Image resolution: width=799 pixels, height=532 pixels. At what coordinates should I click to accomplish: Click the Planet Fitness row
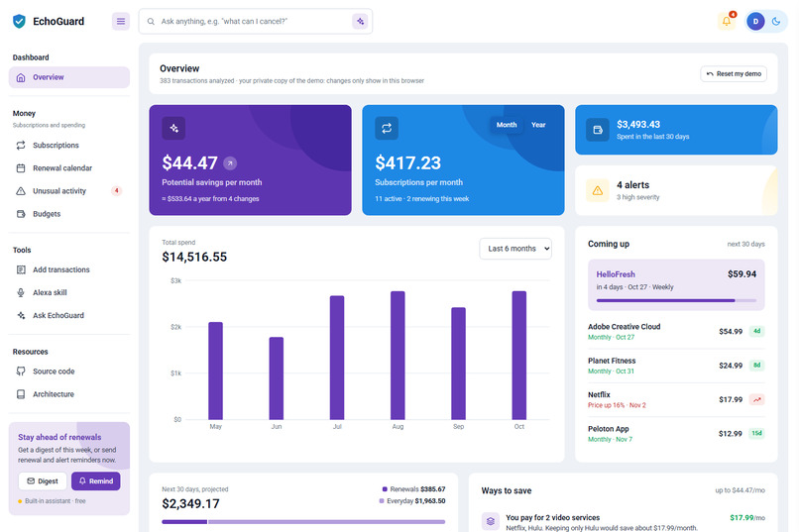point(676,366)
